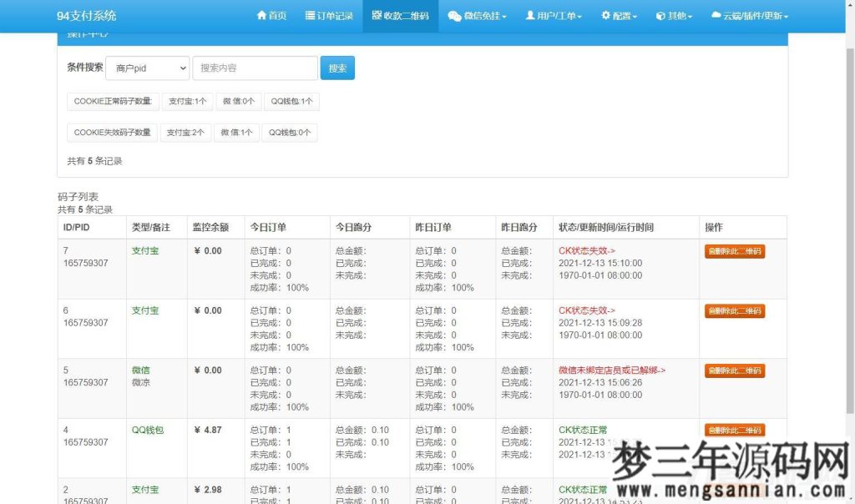Open the 商户pid search type dropdown
This screenshot has height=504, width=855.
pyautogui.click(x=147, y=68)
